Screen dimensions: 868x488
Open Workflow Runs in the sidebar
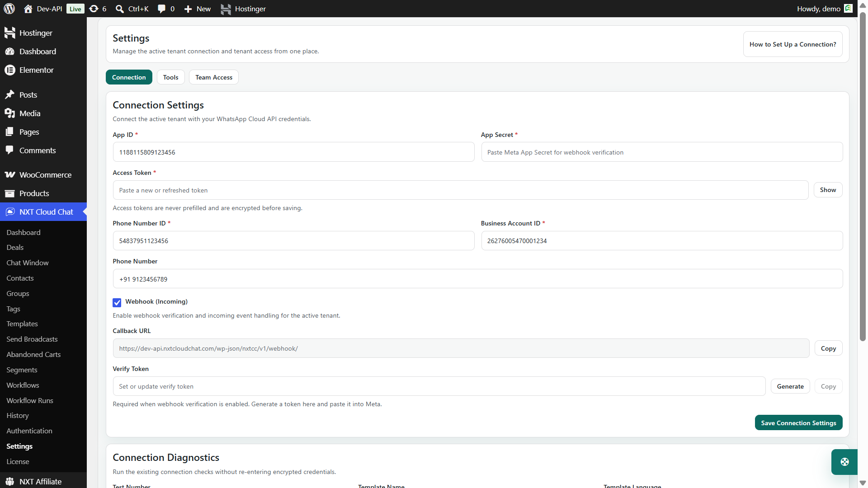30,400
